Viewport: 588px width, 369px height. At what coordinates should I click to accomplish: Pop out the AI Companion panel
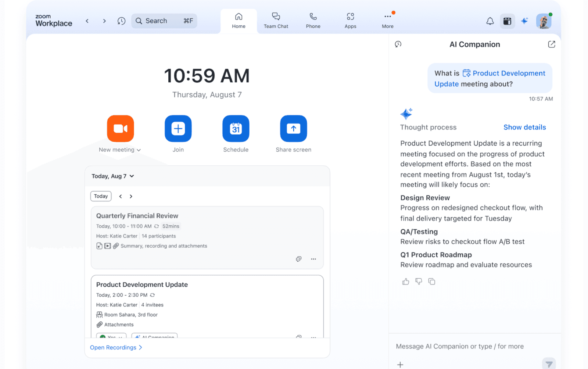click(552, 44)
